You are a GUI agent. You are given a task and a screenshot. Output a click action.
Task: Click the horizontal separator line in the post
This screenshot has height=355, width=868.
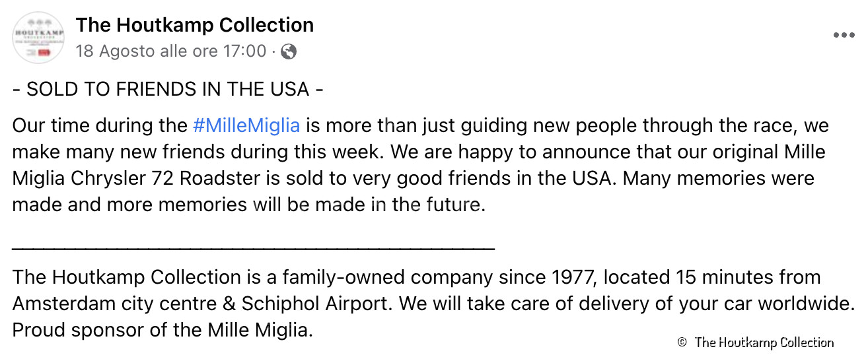tap(253, 247)
